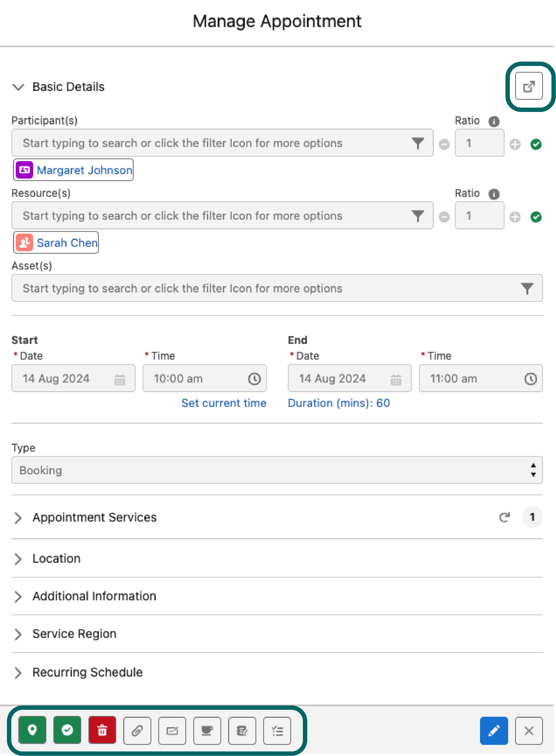Click the paperclip attachment icon
The width and height of the screenshot is (556, 756).
click(x=137, y=731)
